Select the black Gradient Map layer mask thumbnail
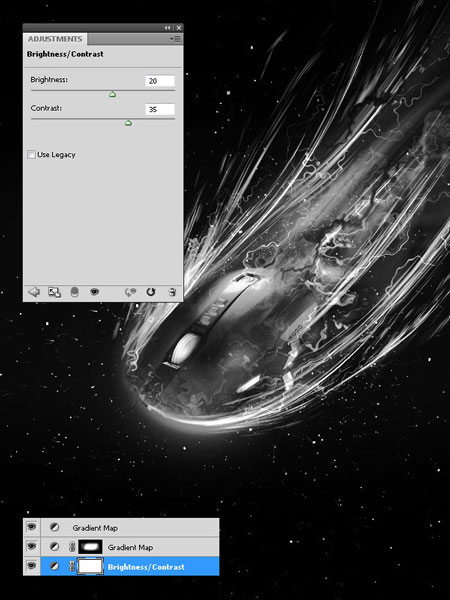Image resolution: width=450 pixels, height=600 pixels. (90, 547)
